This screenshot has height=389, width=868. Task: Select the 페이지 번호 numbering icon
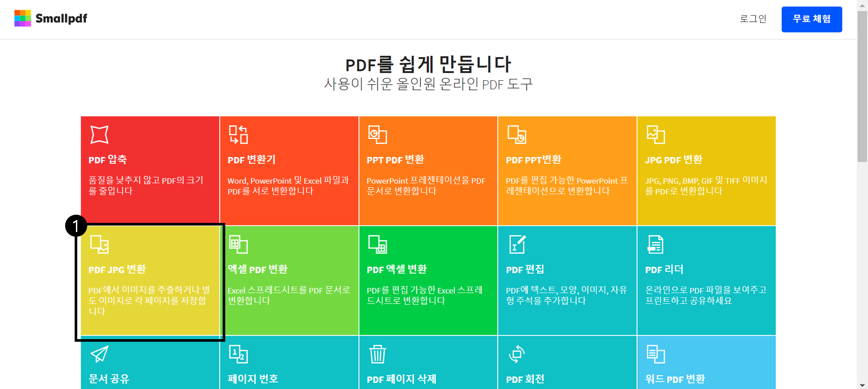pos(238,354)
